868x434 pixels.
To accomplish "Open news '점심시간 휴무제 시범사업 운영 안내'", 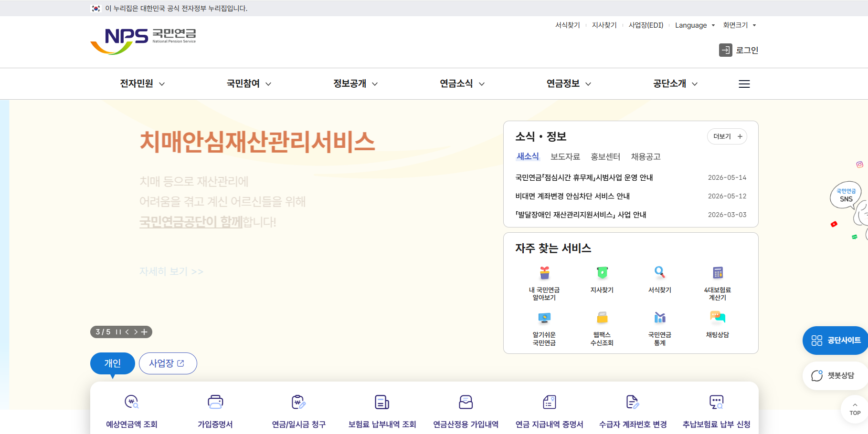I will 584,177.
